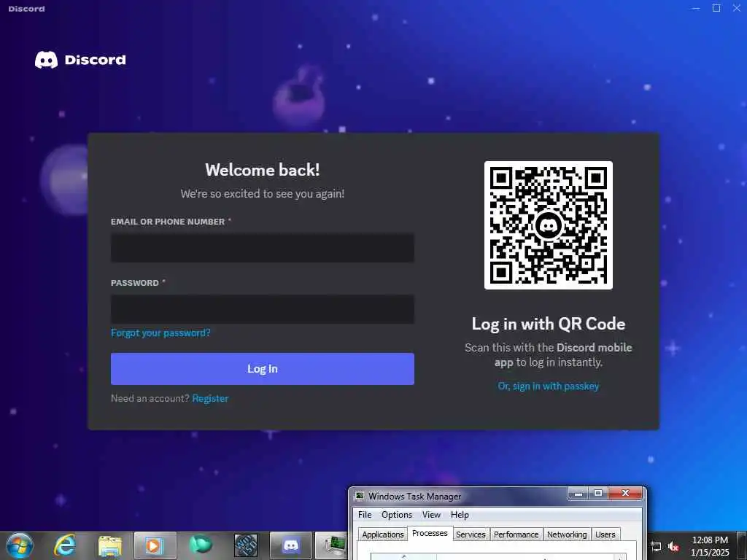The width and height of the screenshot is (747, 560).
Task: Open Windows Media Player taskbar icon
Action: (155, 545)
